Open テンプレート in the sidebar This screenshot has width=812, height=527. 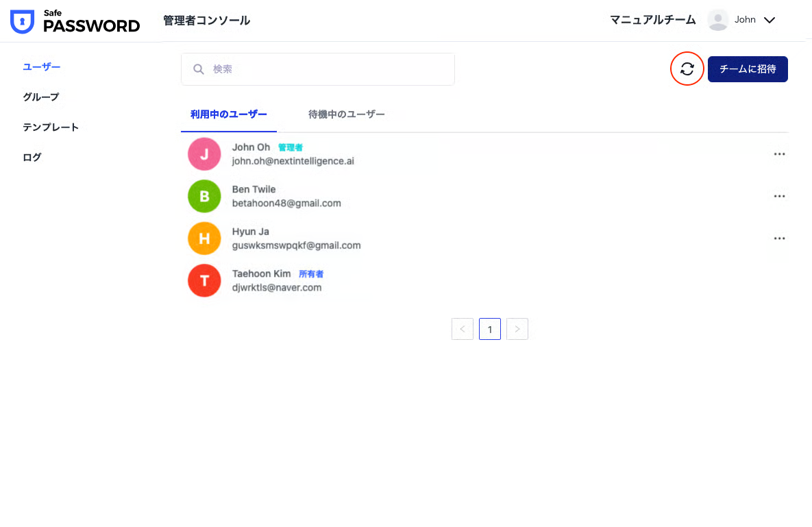point(51,127)
